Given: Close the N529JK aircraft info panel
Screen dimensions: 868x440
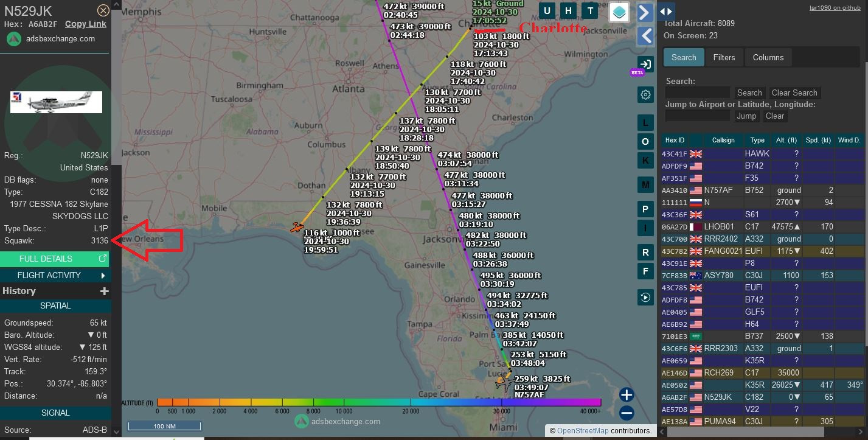Looking at the screenshot, I should pyautogui.click(x=103, y=10).
